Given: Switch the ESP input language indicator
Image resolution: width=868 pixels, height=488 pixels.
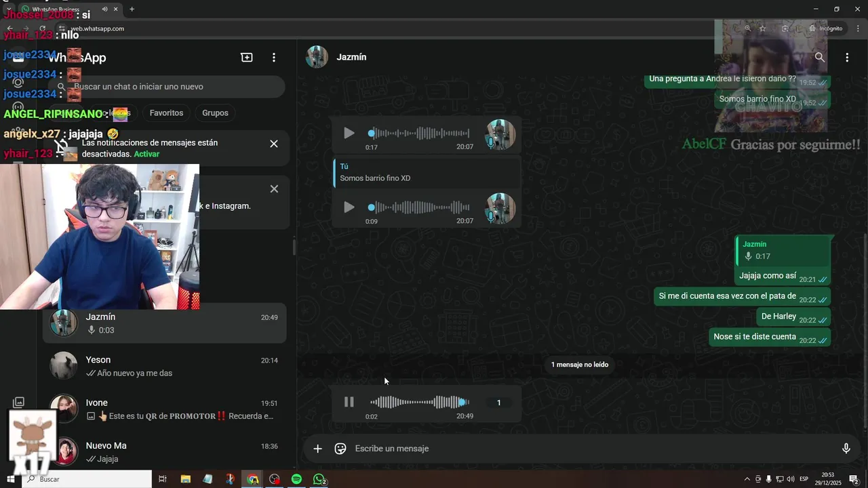Looking at the screenshot, I should pyautogui.click(x=804, y=479).
